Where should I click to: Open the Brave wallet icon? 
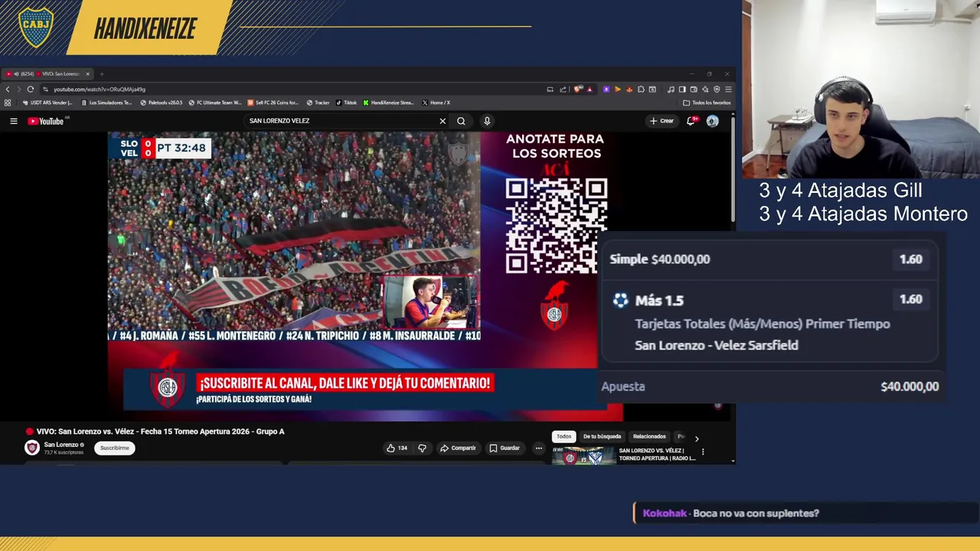point(694,90)
